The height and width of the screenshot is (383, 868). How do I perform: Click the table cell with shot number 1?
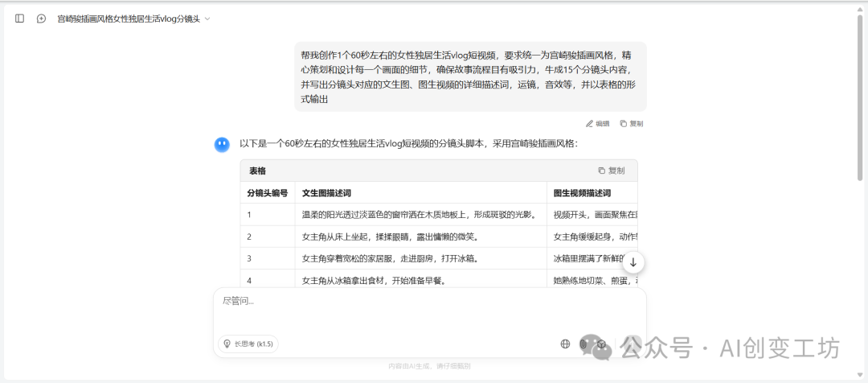(x=268, y=215)
